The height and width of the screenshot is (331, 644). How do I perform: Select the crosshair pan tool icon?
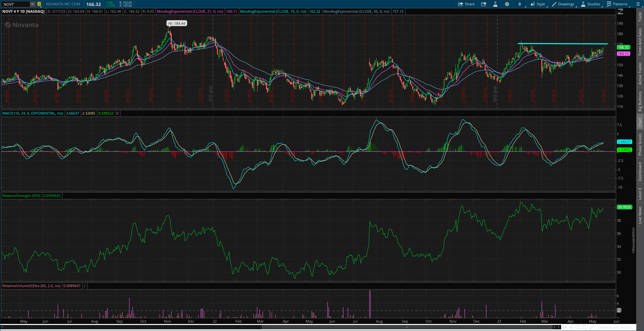tap(571, 327)
